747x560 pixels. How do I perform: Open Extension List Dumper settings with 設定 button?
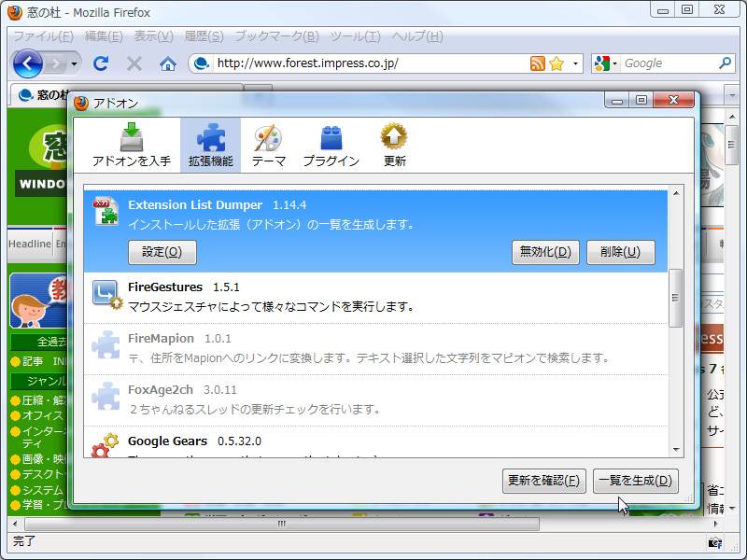coord(162,252)
